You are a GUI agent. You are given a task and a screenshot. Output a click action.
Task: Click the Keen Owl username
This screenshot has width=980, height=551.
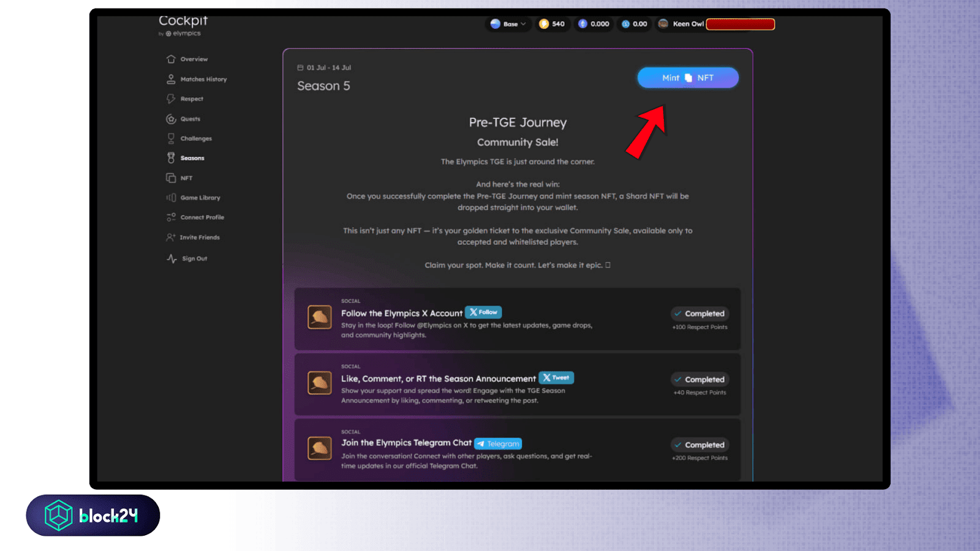[x=688, y=24]
